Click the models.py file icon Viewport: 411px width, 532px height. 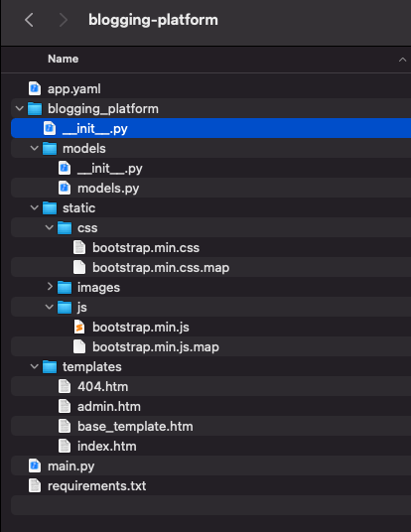[x=65, y=188]
